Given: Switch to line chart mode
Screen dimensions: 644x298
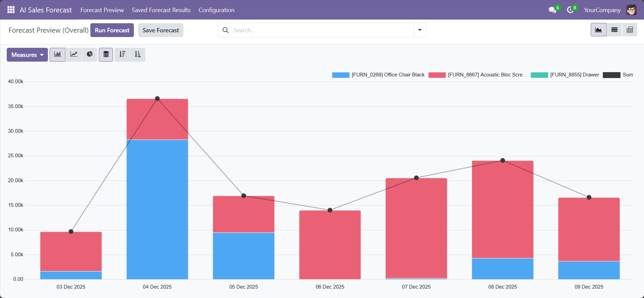Looking at the screenshot, I should click(x=74, y=55).
